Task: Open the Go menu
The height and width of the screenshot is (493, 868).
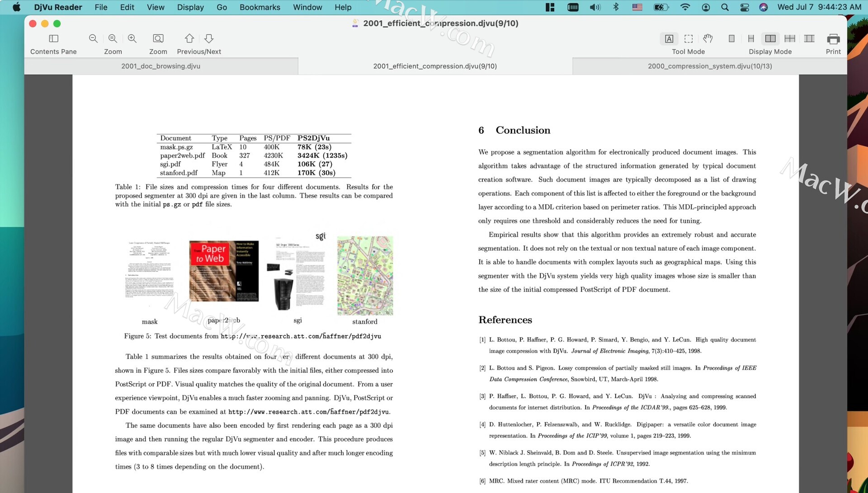Action: click(x=222, y=7)
